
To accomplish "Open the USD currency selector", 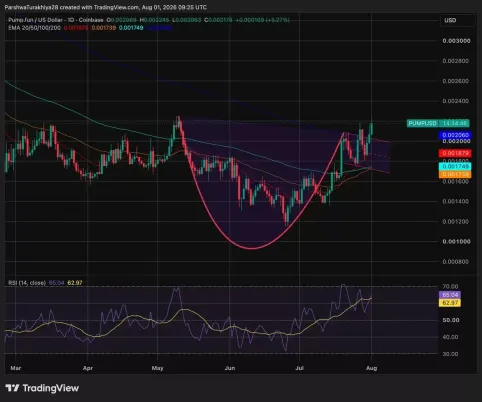I will click(457, 20).
